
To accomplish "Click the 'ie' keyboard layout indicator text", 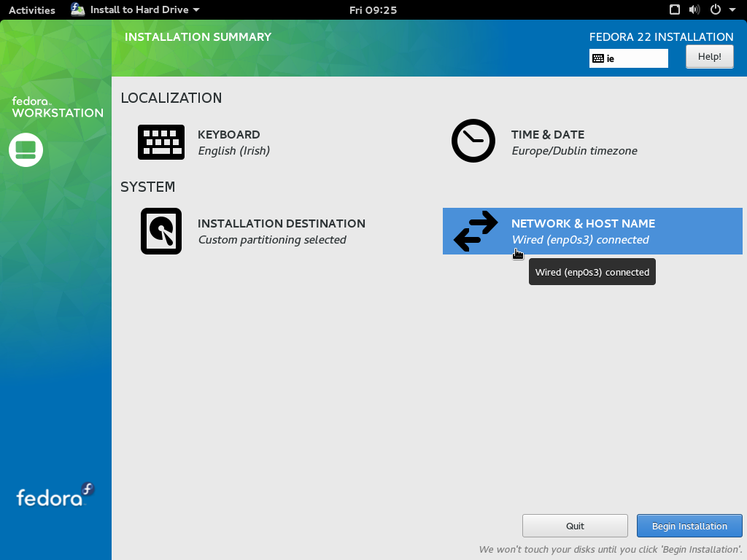I will (611, 58).
